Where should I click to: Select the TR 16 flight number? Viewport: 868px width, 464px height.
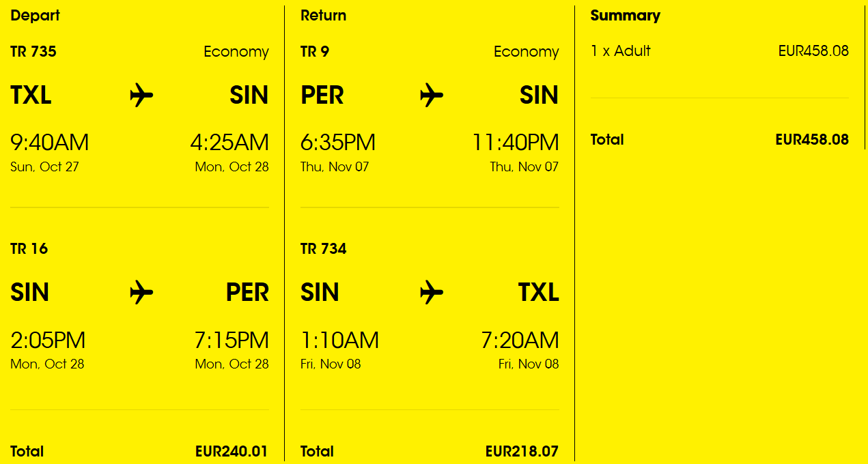click(29, 248)
